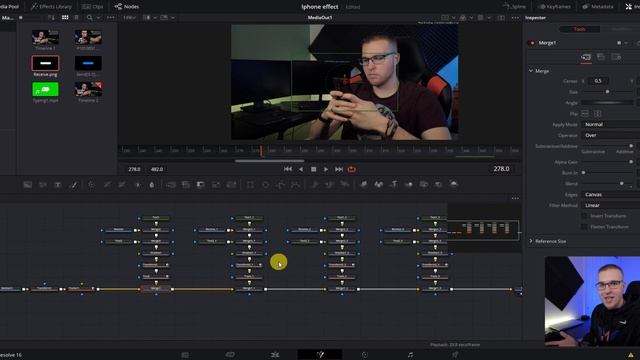This screenshot has height=360, width=640.
Task: Open the Edit page from the bottom bar
Action: [275, 355]
